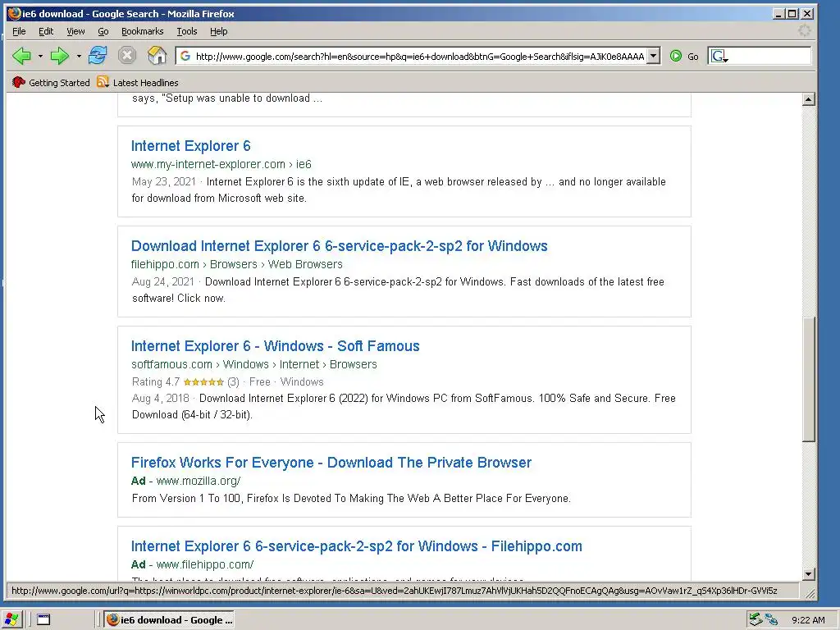The height and width of the screenshot is (630, 840).
Task: Click the window resize grip in the status bar
Action: click(x=810, y=593)
